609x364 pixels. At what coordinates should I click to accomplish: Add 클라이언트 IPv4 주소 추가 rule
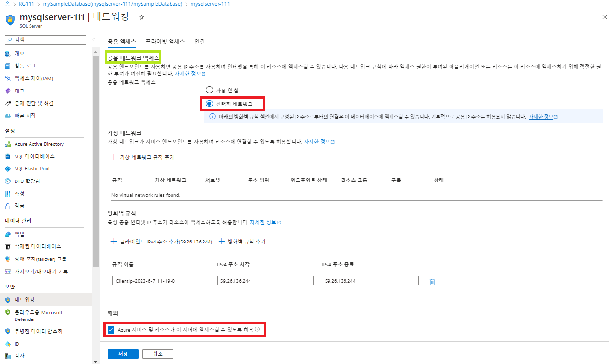161,242
